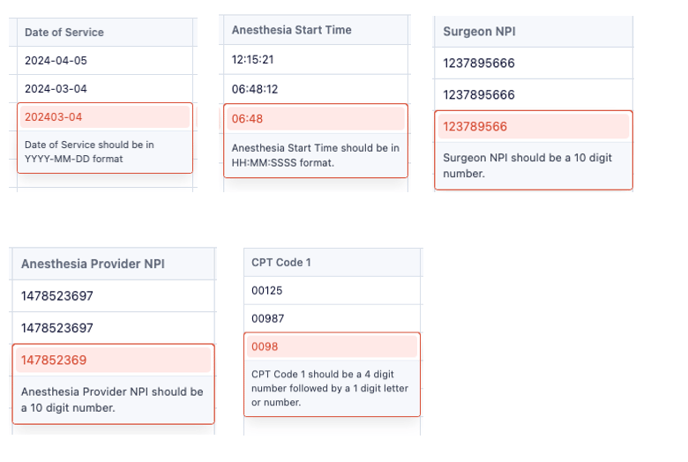Click the invalid Surgeon NPI cell 123789566

pos(533,126)
